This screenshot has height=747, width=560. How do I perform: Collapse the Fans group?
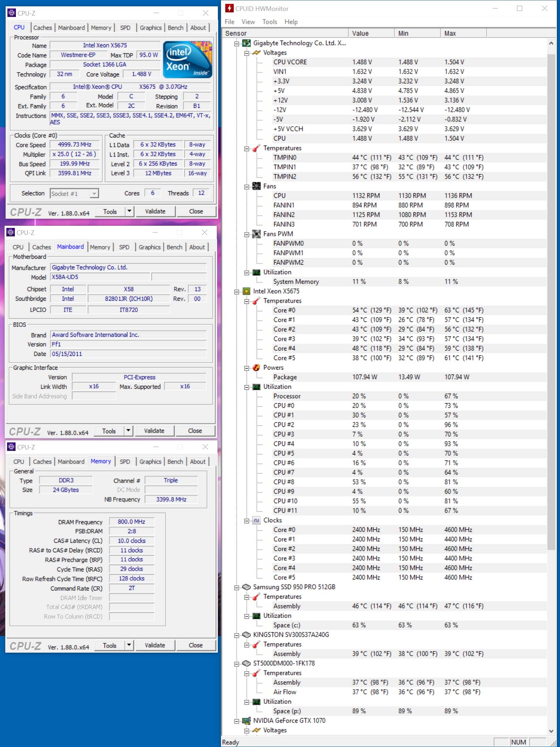click(246, 187)
